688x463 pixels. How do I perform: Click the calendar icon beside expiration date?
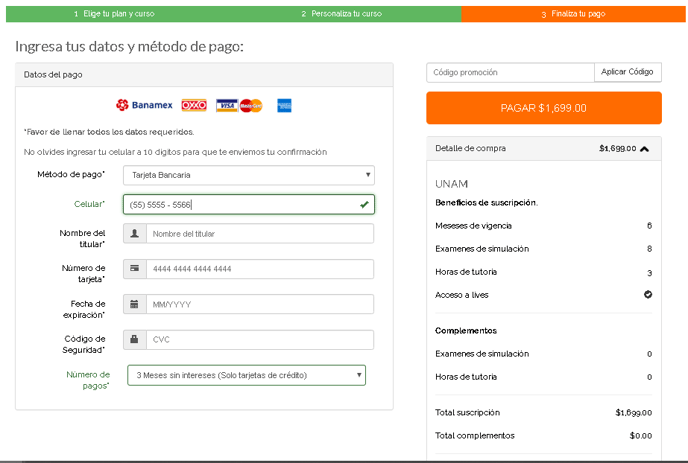[135, 304]
